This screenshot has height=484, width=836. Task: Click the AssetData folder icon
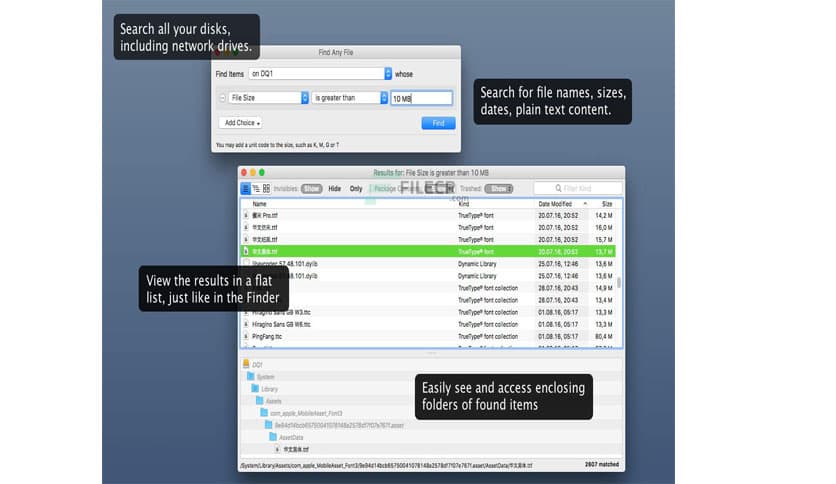click(x=273, y=437)
